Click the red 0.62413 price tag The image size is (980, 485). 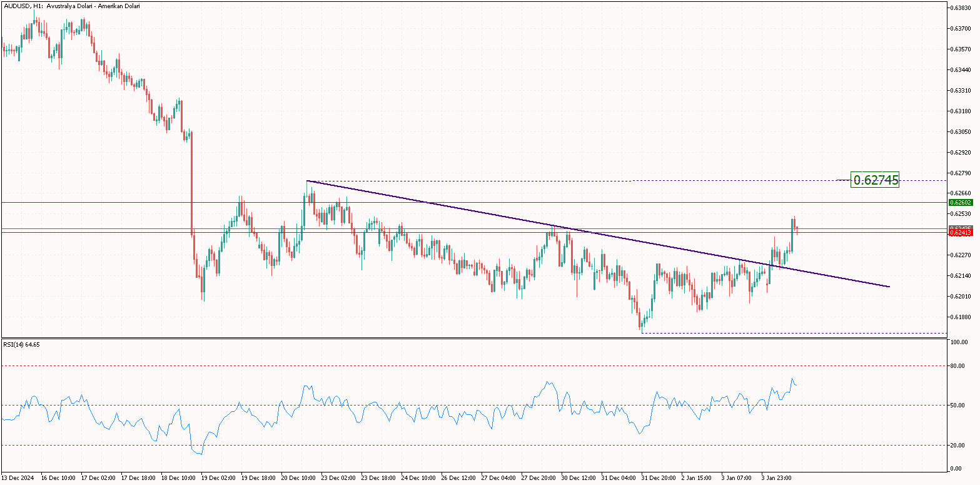click(961, 232)
